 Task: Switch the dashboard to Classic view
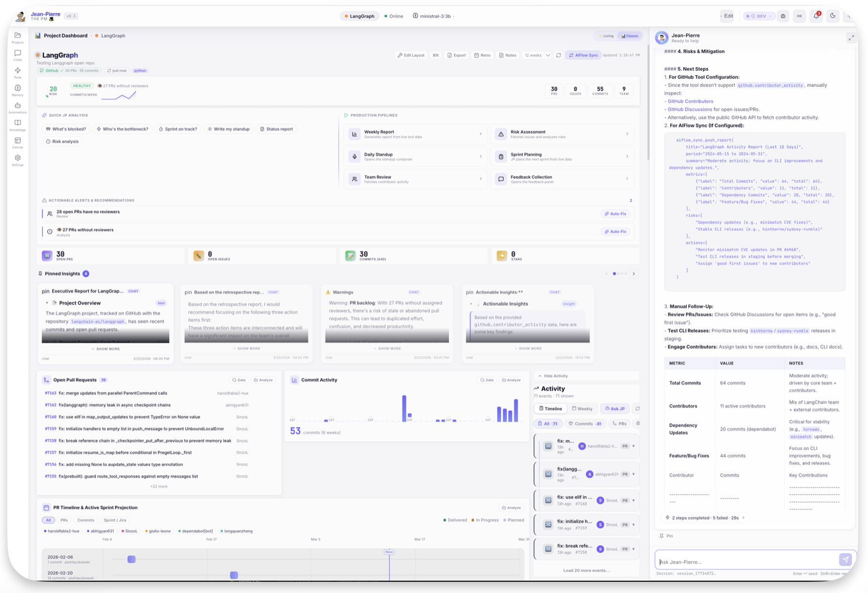(x=630, y=36)
